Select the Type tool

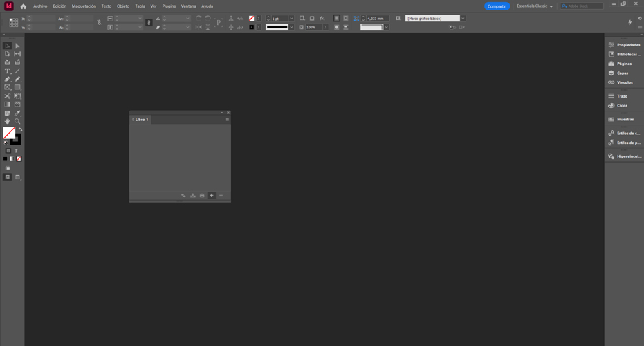8,71
